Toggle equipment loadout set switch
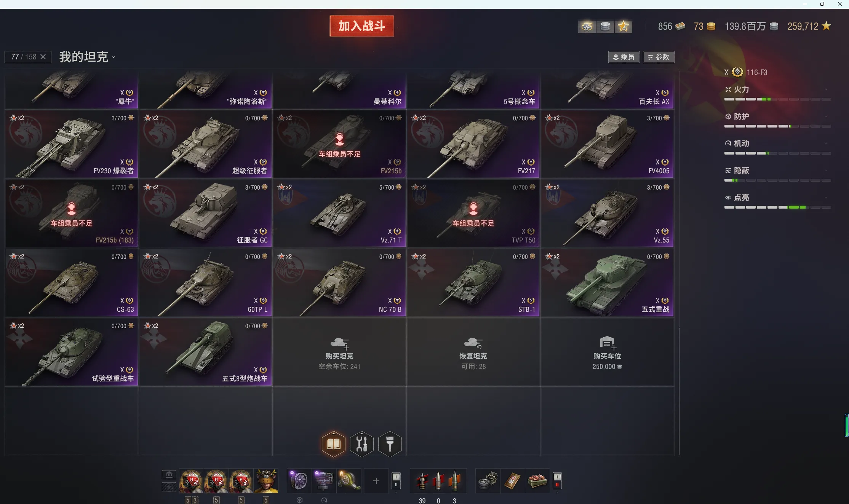 pos(396,481)
